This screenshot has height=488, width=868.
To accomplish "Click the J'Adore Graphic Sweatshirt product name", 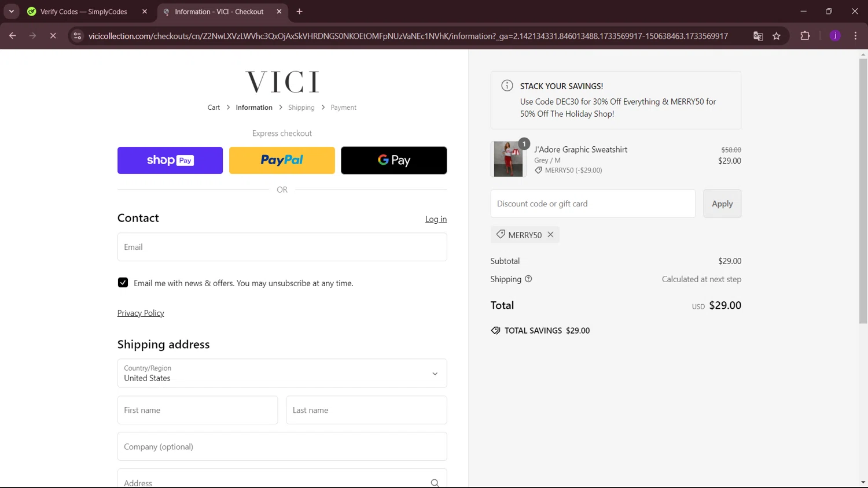I will [580, 149].
